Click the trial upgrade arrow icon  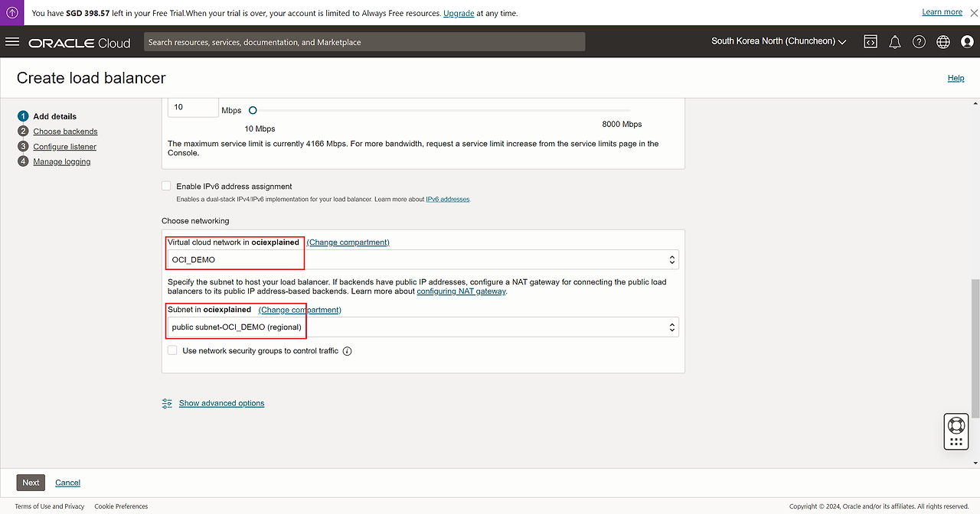[12, 13]
